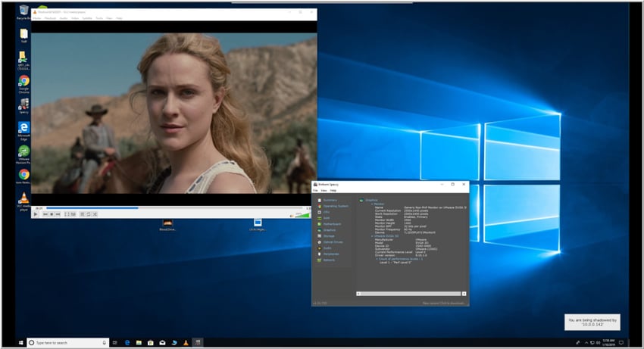
Task: Open the VLC Subtitle menu
Action: click(87, 18)
